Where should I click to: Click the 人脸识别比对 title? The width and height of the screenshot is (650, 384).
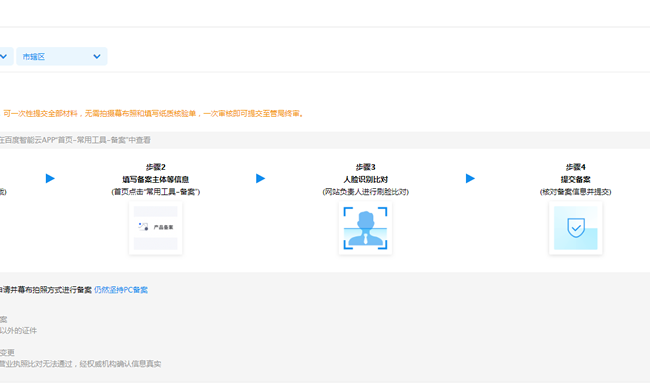365,180
